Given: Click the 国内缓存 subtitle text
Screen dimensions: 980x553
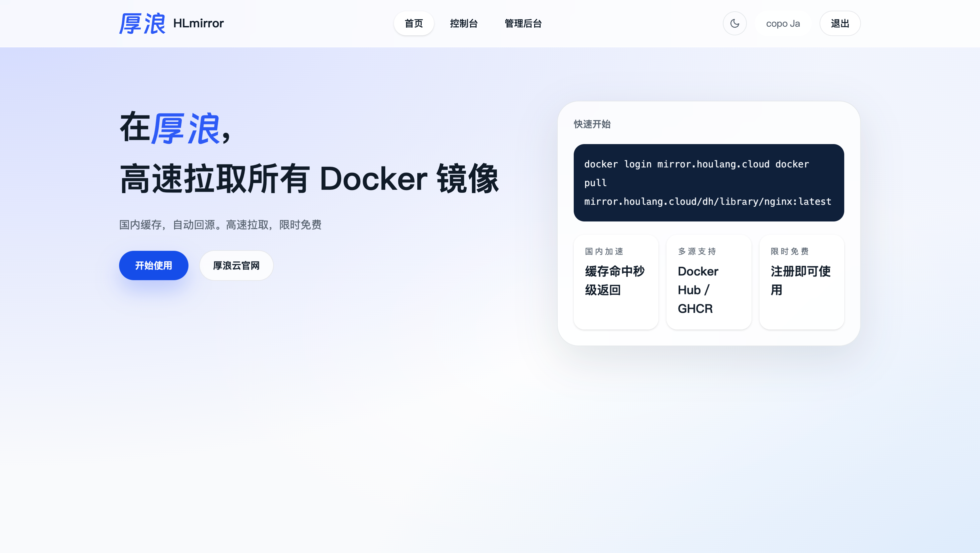Looking at the screenshot, I should click(220, 225).
